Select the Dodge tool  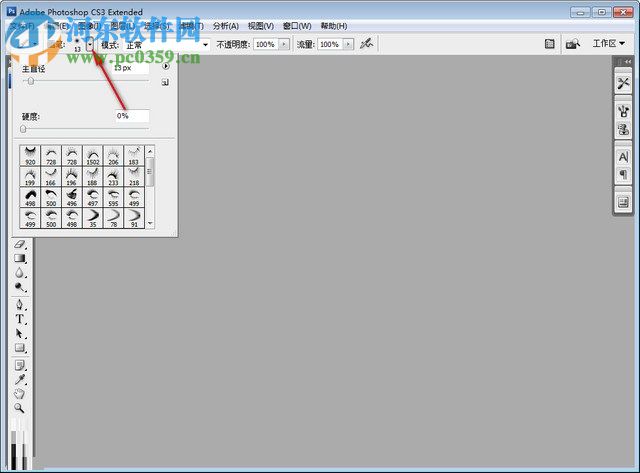[20, 287]
